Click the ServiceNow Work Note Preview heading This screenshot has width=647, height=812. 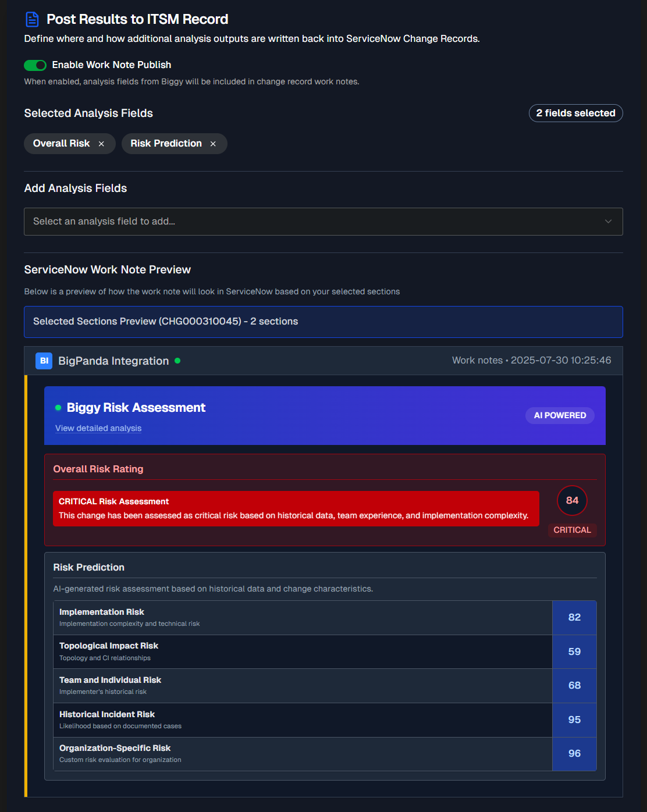tap(107, 270)
